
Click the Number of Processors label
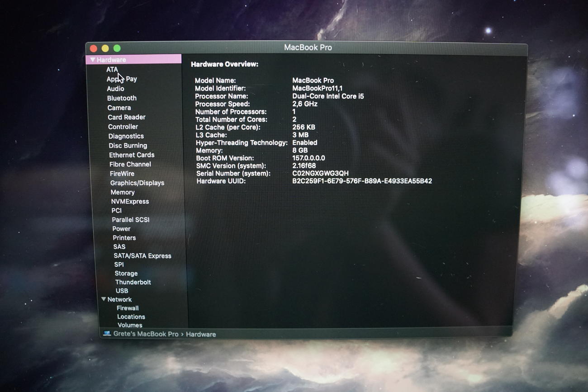pyautogui.click(x=231, y=112)
